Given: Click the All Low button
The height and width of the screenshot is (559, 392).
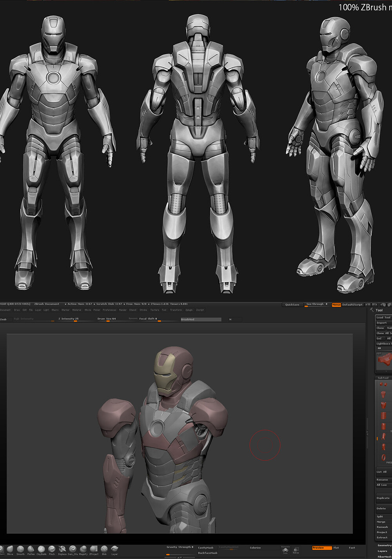Looking at the screenshot, I should (x=383, y=485).
